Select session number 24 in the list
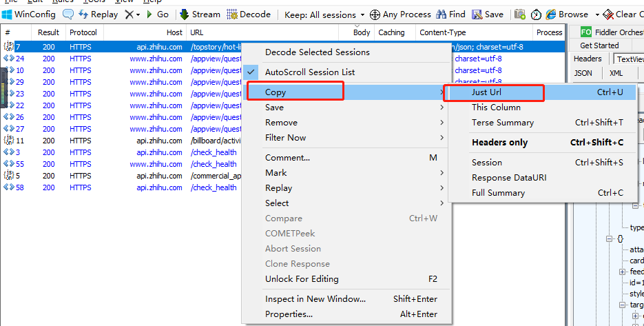Image resolution: width=644 pixels, height=326 pixels. pyautogui.click(x=20, y=59)
